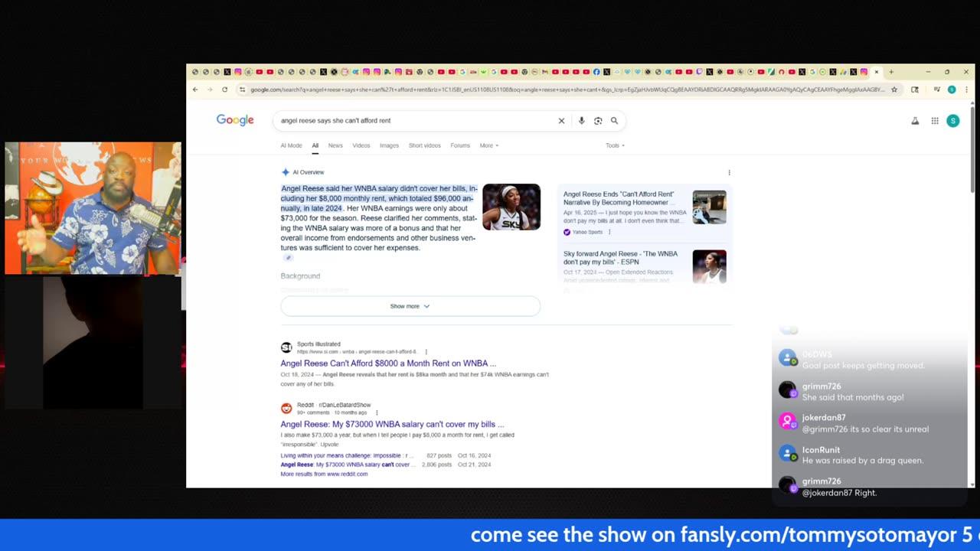
Task: Switch to Images results tab
Action: tap(389, 145)
